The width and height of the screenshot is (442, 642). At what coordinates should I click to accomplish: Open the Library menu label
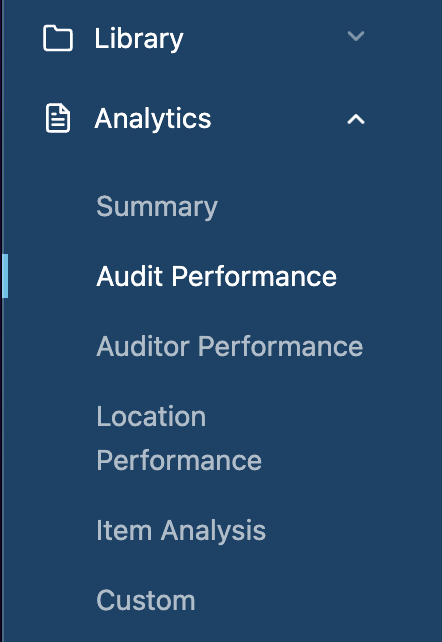pyautogui.click(x=139, y=39)
